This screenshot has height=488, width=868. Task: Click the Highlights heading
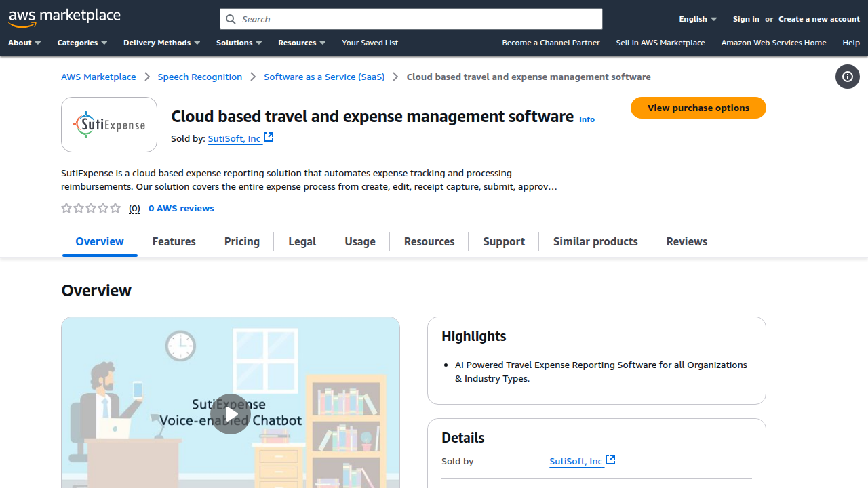(474, 336)
